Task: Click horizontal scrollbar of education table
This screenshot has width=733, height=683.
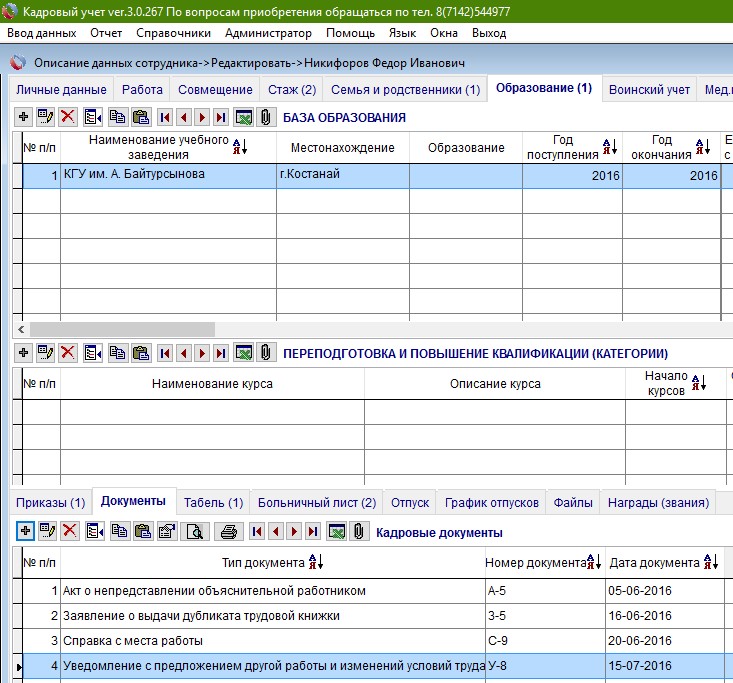Action: click(122, 329)
